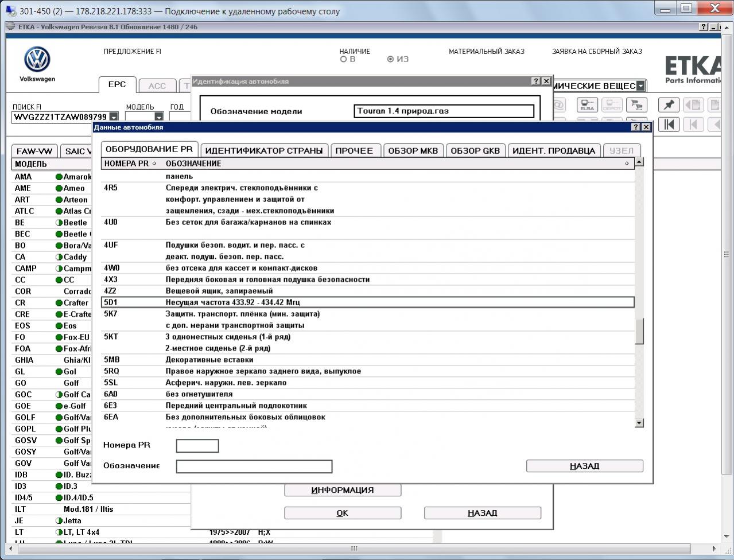The height and width of the screenshot is (560, 734).
Task: Select the 'ИЗ' availability radio button
Action: [x=391, y=59]
